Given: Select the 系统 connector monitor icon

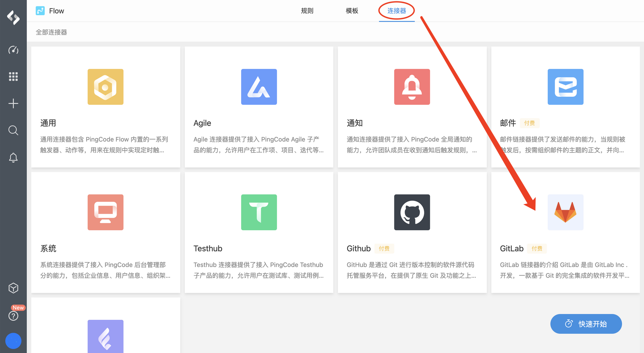Looking at the screenshot, I should (106, 212).
